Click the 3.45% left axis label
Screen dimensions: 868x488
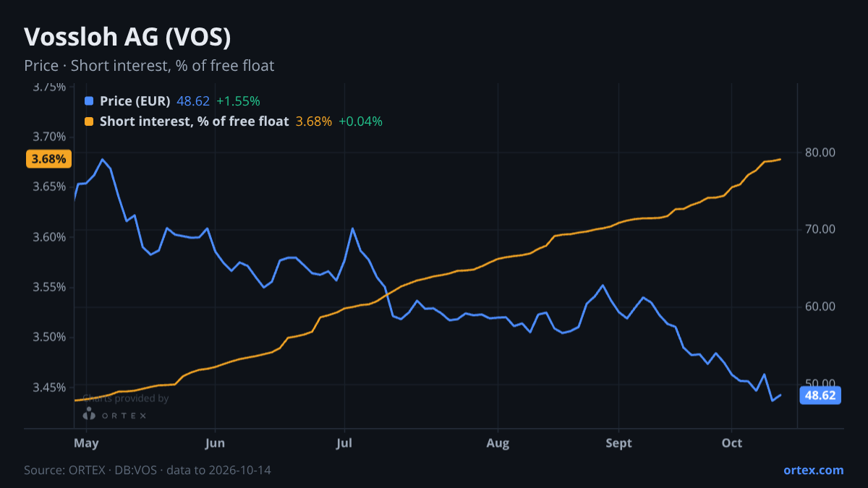(50, 388)
